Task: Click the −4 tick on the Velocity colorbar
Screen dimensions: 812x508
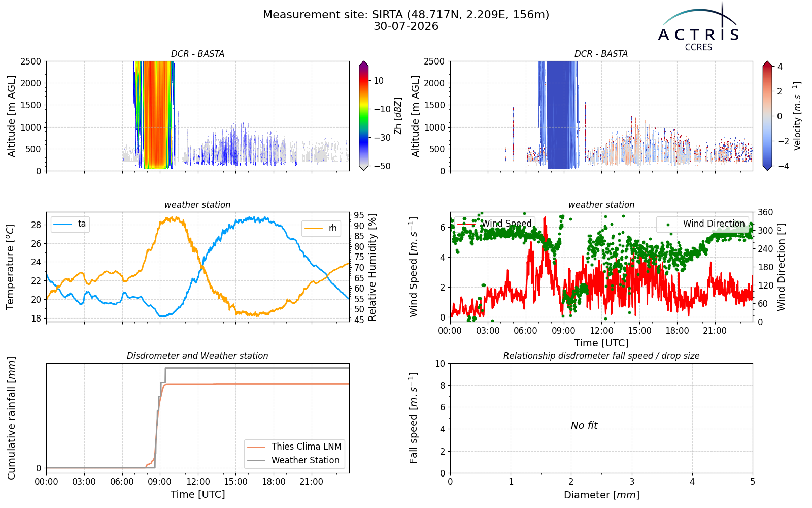Action: pos(783,166)
